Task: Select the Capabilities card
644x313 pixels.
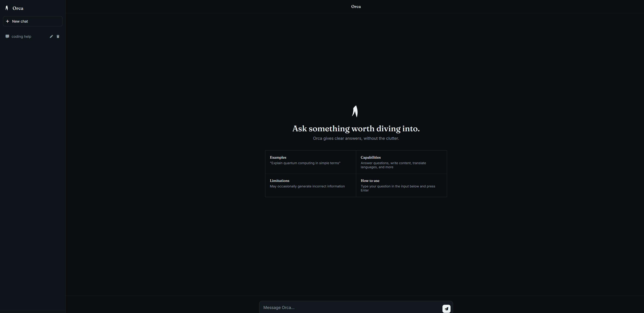Action: [402, 162]
